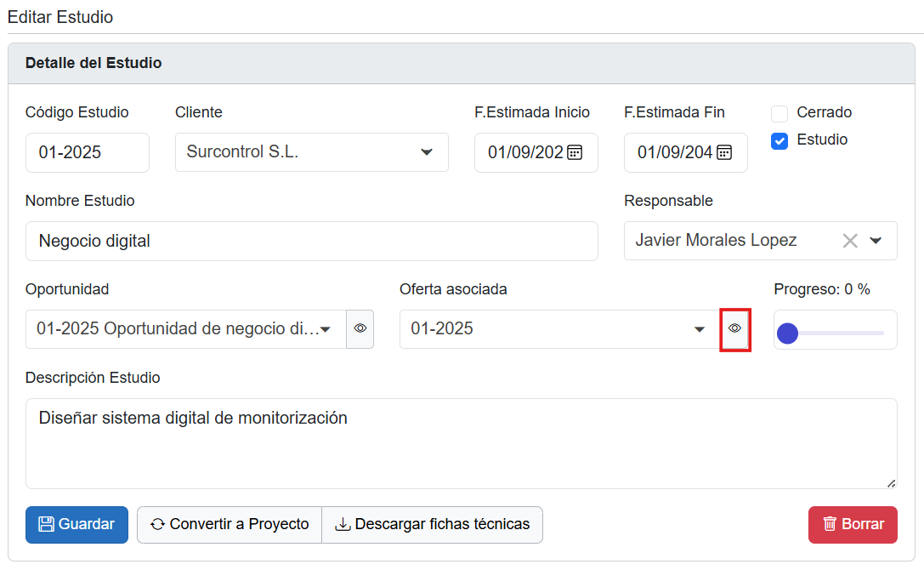View the associated offer via eye icon

coord(735,328)
